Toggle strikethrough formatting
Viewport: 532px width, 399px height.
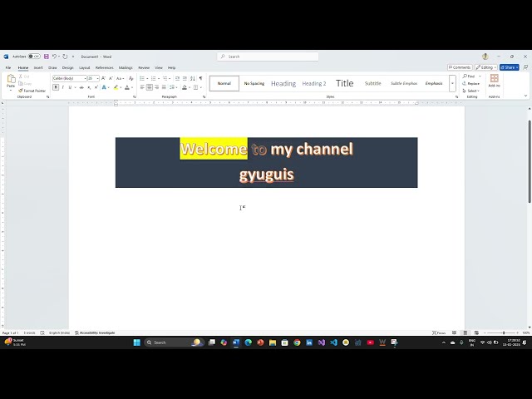pyautogui.click(x=81, y=87)
